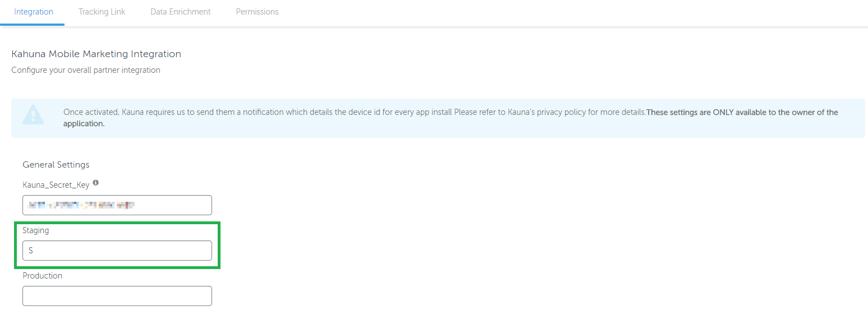Click the bold owner-only settings warning text
This screenshot has height=315, width=868.
[x=742, y=112]
